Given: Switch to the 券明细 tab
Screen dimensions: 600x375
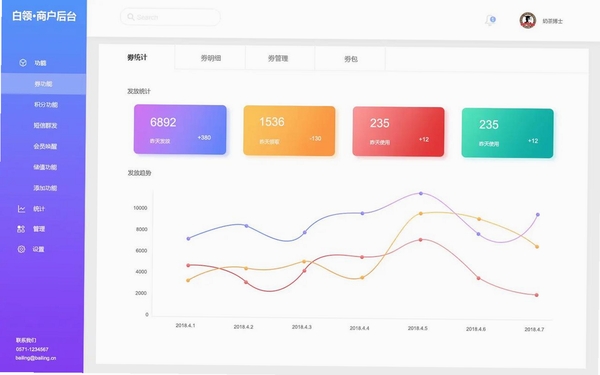Looking at the screenshot, I should tap(210, 58).
